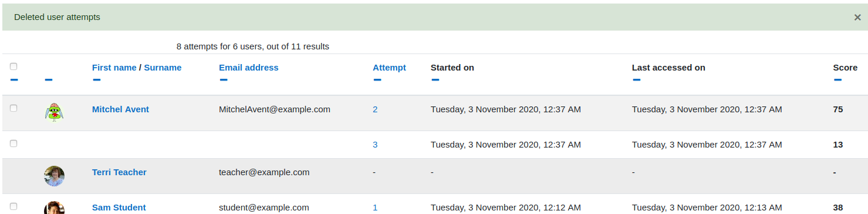Sort table by Surname

pyautogui.click(x=163, y=68)
